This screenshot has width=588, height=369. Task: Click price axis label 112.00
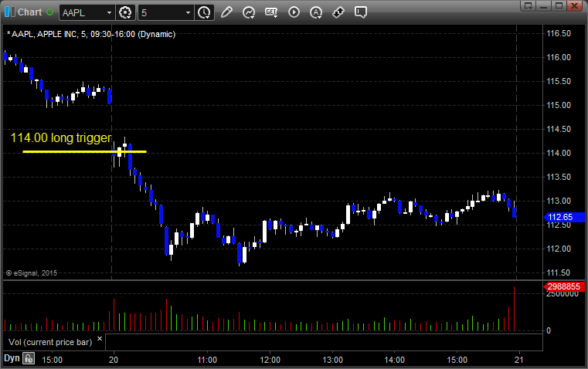click(559, 249)
